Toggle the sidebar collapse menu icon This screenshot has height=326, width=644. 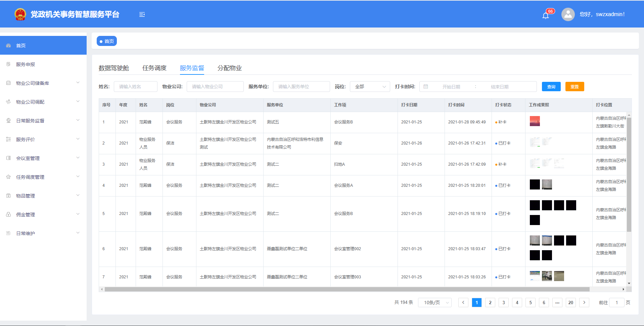142,14
